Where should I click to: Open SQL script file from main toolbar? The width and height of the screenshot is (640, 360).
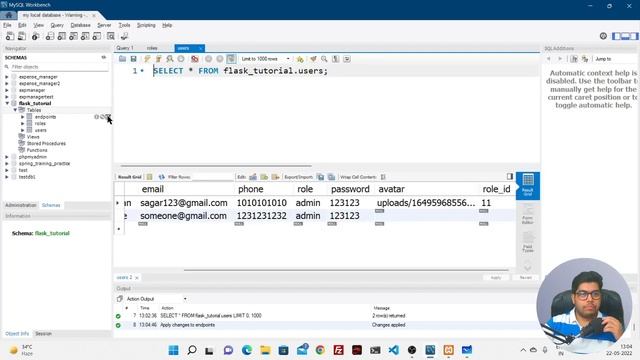tap(22, 36)
